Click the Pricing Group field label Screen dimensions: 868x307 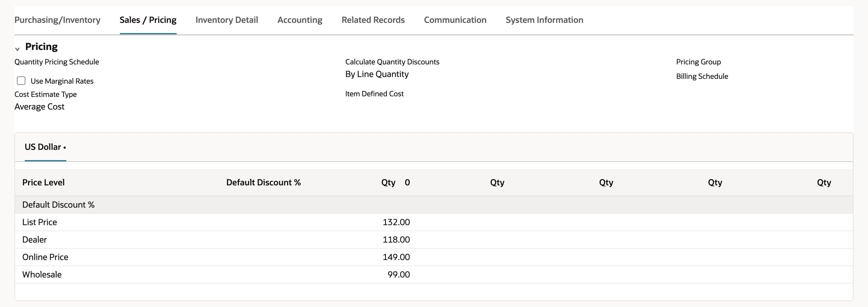click(699, 62)
